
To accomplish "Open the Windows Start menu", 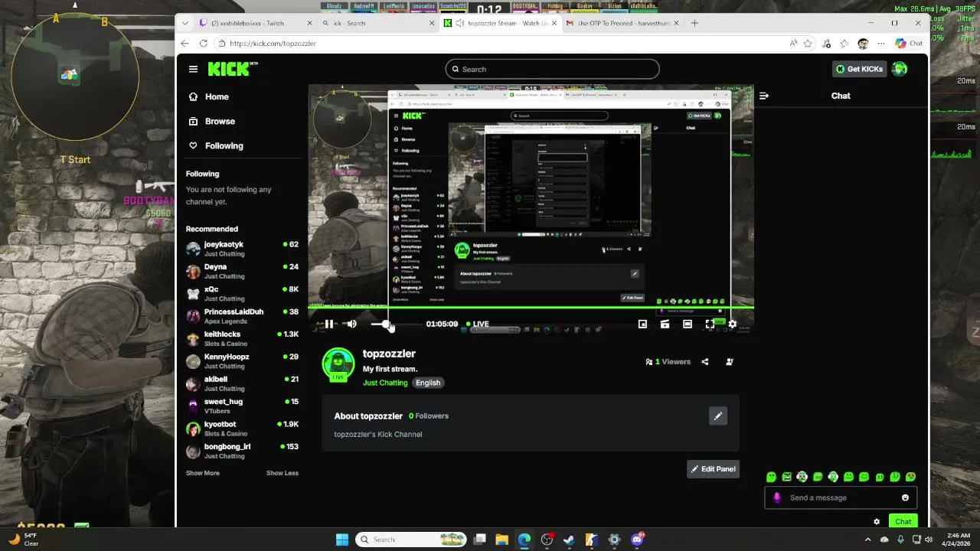I will (342, 540).
